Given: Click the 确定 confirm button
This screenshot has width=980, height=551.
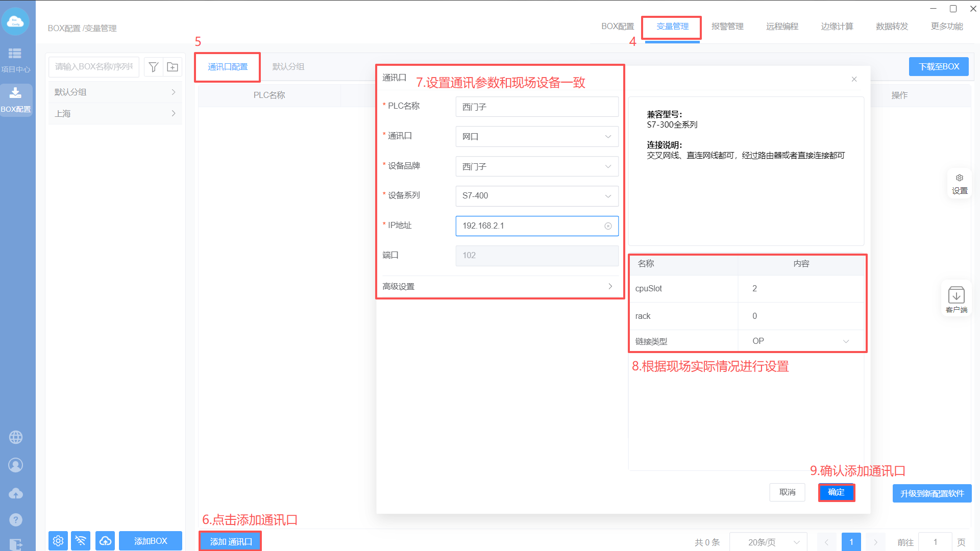Looking at the screenshot, I should click(836, 492).
